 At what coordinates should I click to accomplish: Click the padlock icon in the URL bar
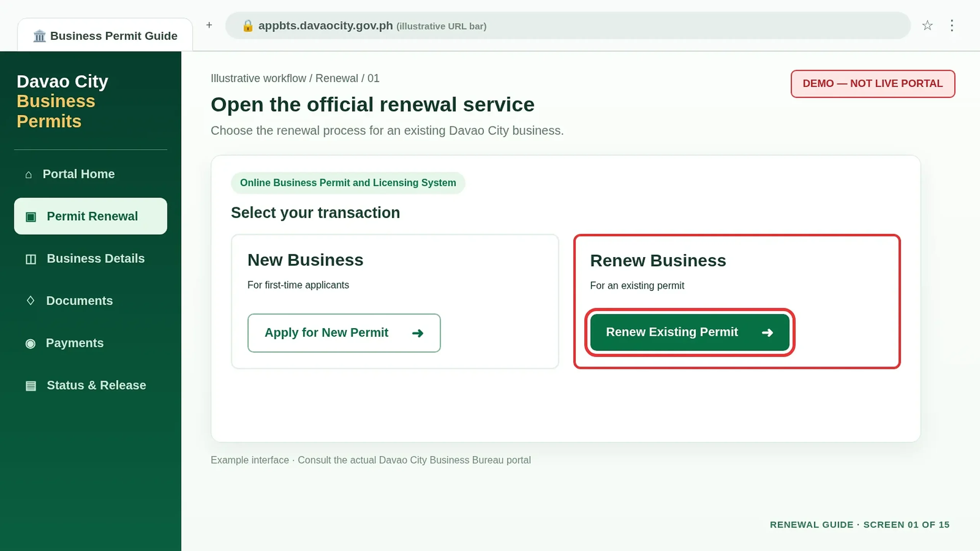(248, 26)
